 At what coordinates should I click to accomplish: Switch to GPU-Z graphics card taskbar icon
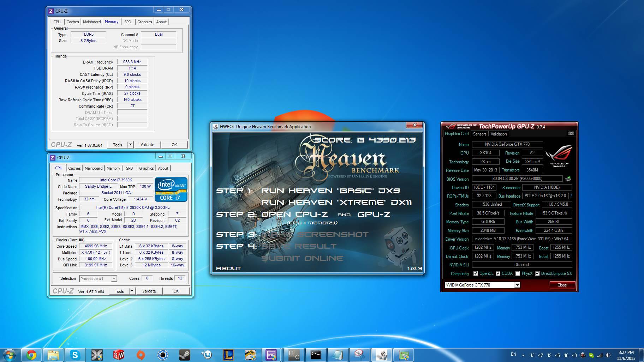click(403, 355)
